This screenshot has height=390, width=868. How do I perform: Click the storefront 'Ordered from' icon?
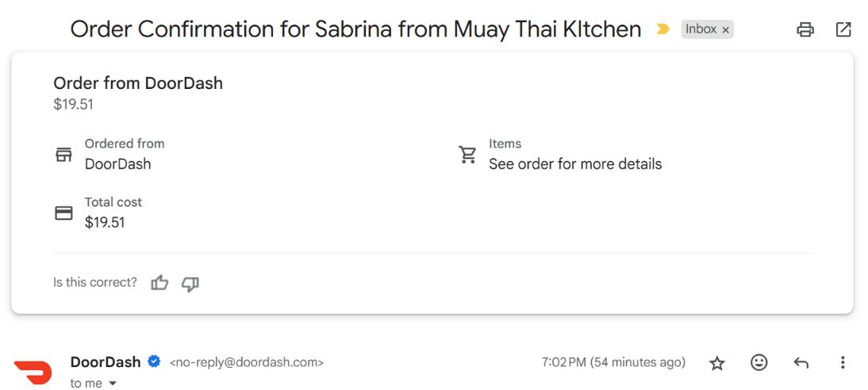coord(63,154)
